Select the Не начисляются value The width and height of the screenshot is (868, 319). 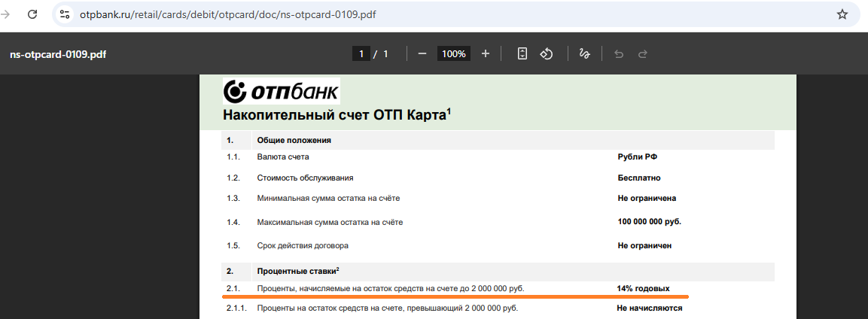(650, 308)
